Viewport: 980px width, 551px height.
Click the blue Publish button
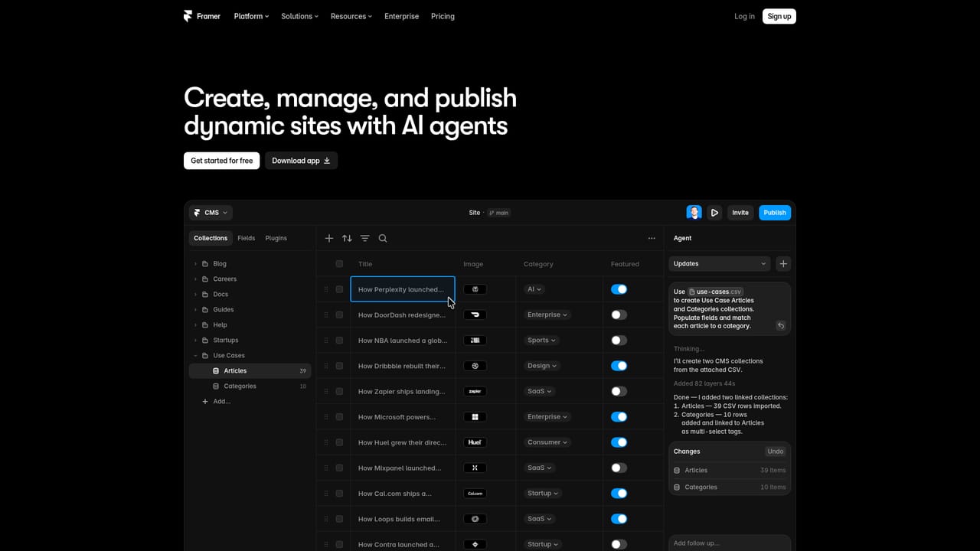(775, 213)
